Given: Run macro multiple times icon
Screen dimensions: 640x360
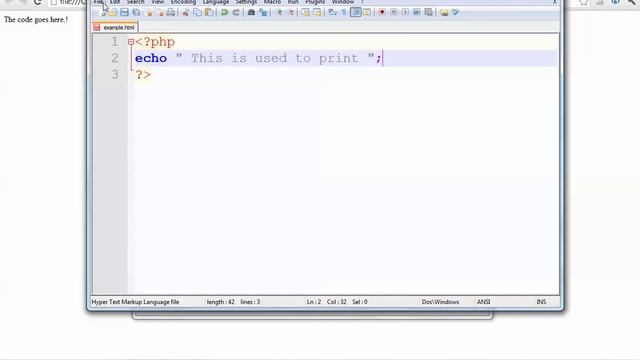Looking at the screenshot, I should coord(417,13).
